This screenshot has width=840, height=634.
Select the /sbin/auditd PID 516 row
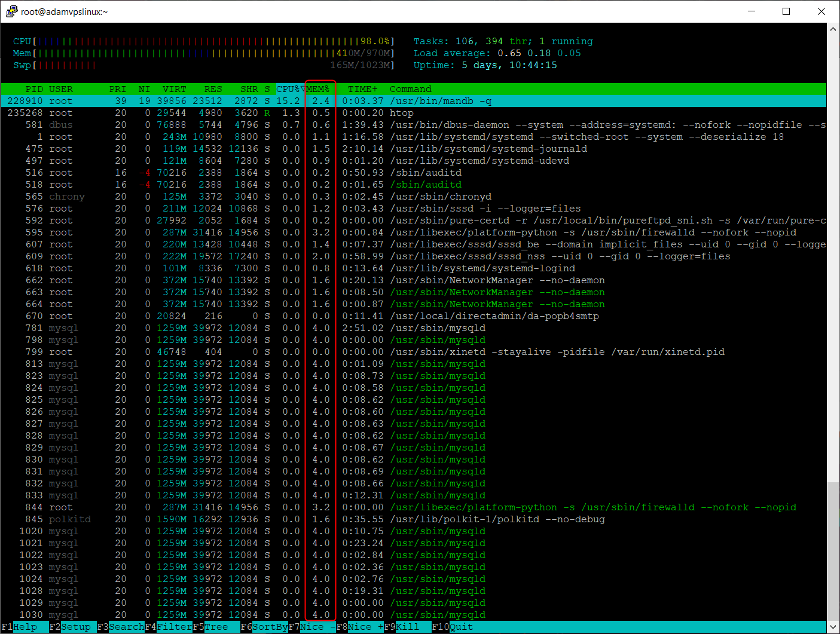coord(414,173)
